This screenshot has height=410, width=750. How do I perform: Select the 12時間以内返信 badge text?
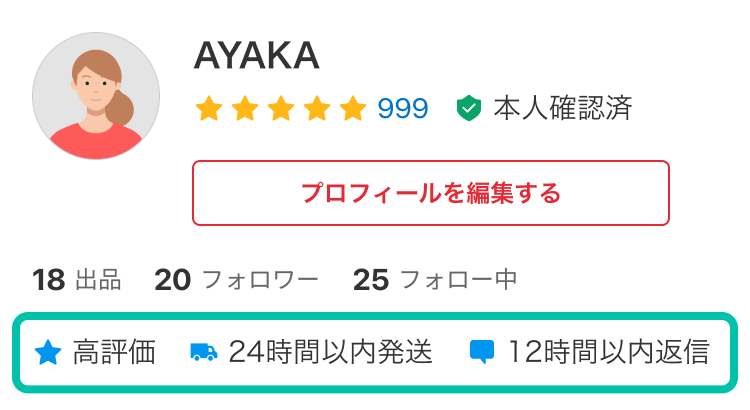pyautogui.click(x=608, y=352)
